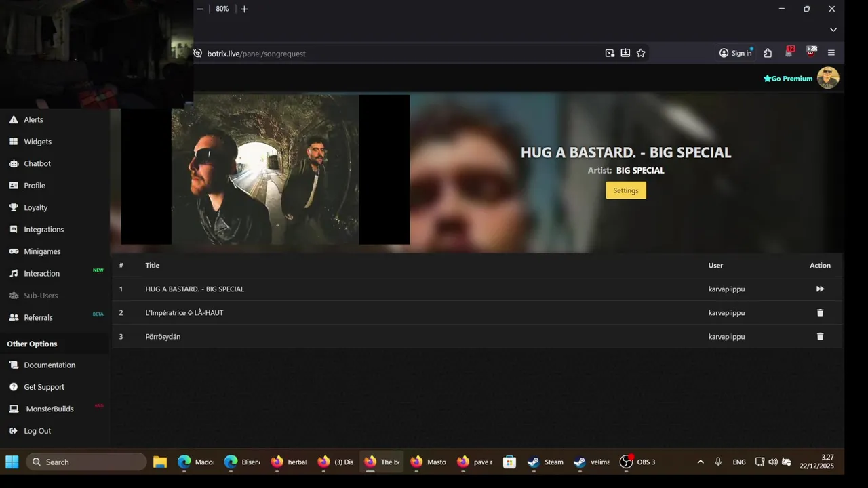Click the save to Pocket download icon
The width and height of the screenshot is (868, 488).
pyautogui.click(x=625, y=53)
